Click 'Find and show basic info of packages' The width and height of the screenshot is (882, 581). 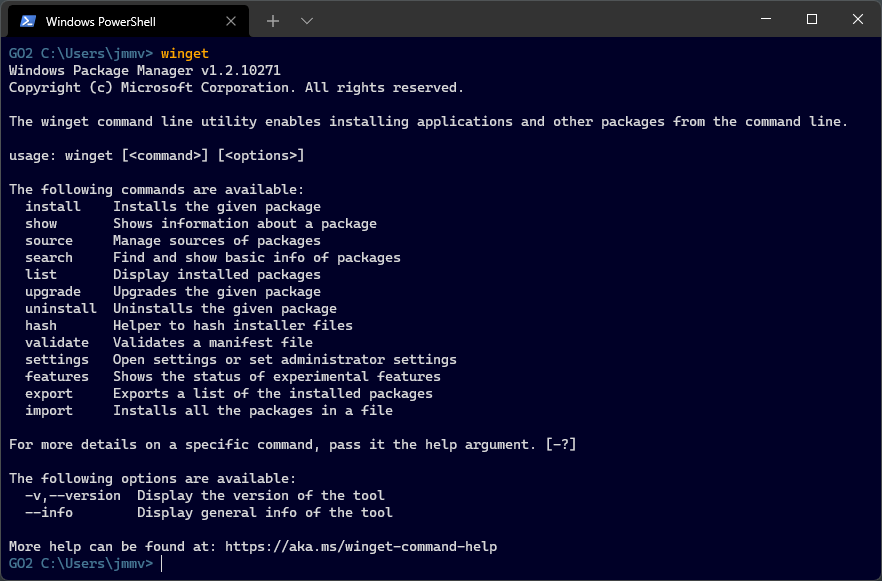click(256, 258)
